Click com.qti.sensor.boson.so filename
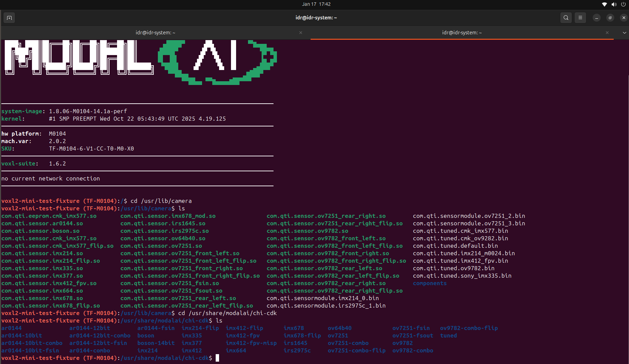Image resolution: width=629 pixels, height=364 pixels. coord(40,231)
